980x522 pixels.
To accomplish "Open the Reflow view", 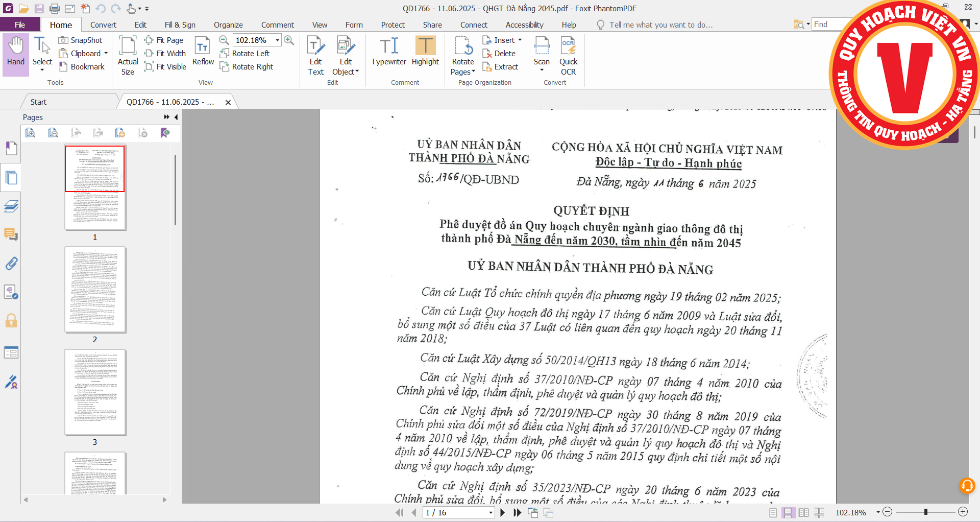I will coord(203,51).
